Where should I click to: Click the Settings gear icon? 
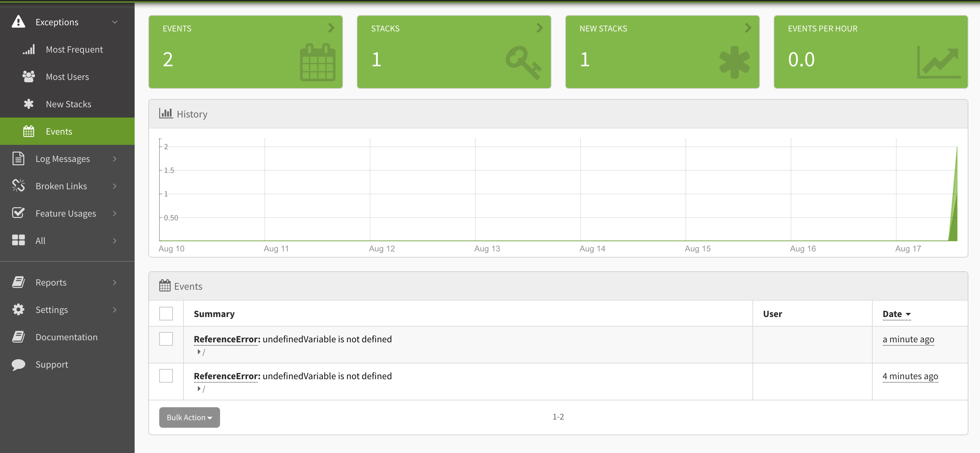pyautogui.click(x=18, y=309)
